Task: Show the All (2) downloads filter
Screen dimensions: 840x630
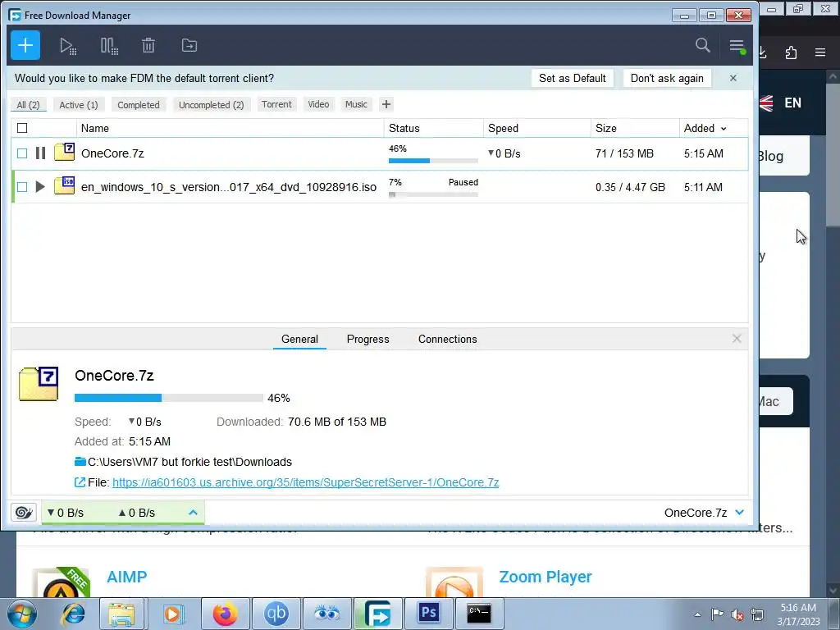Action: (29, 105)
